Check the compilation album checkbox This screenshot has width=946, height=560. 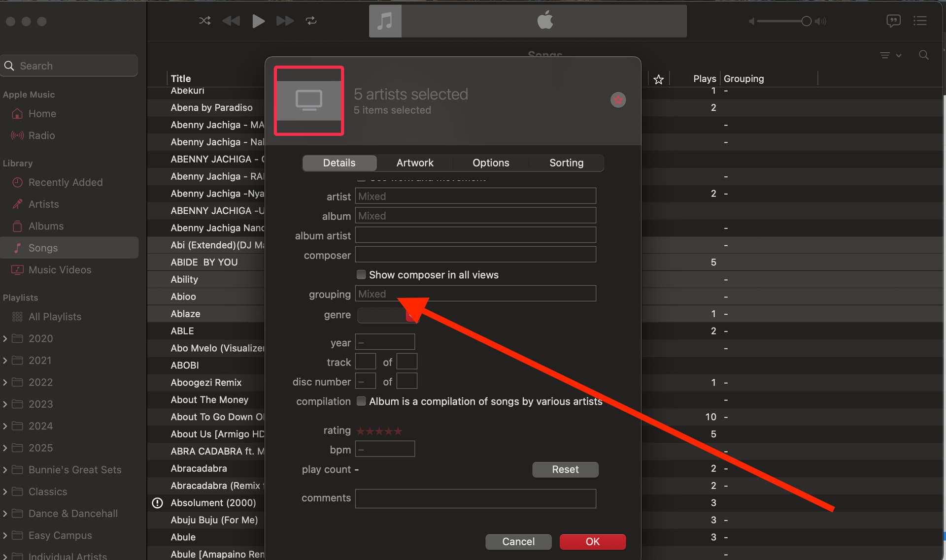point(361,401)
